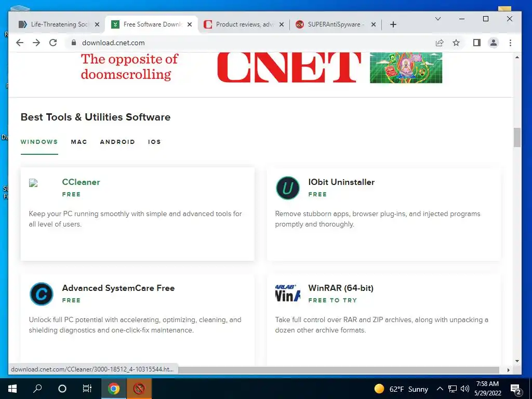Click the CCleaner broken image icon
Viewport: 532px width, 399px height.
coord(33,183)
